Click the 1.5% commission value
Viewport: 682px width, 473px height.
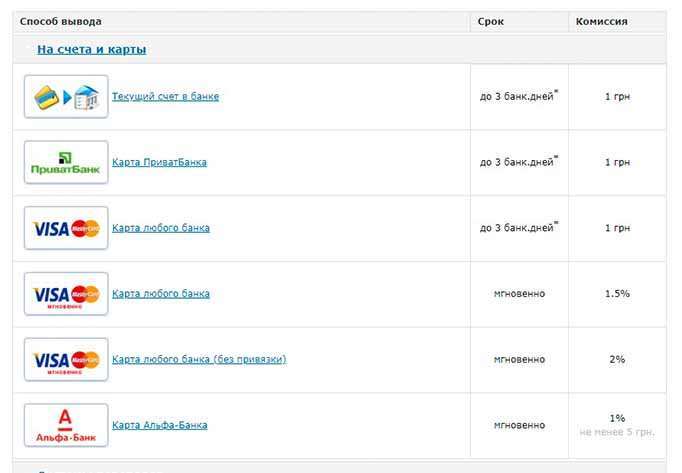[617, 294]
